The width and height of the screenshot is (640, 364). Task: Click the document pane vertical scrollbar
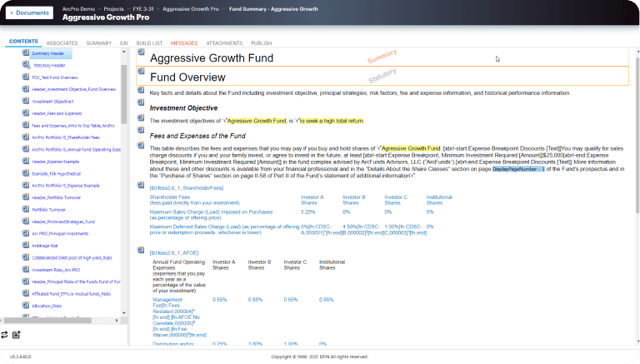tap(637, 135)
